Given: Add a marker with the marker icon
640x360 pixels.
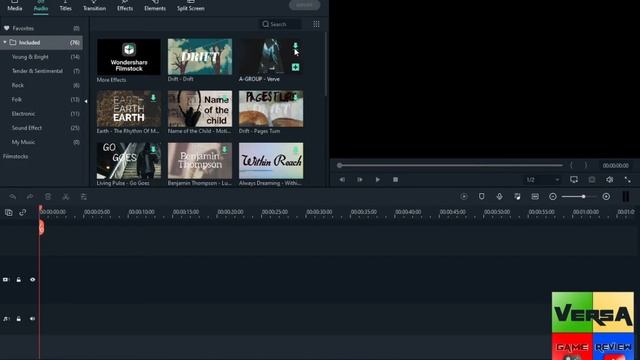Looking at the screenshot, I should [482, 197].
